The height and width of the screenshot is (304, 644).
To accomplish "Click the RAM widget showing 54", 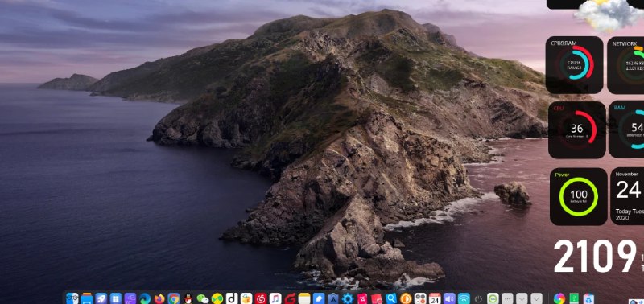I will (626, 129).
